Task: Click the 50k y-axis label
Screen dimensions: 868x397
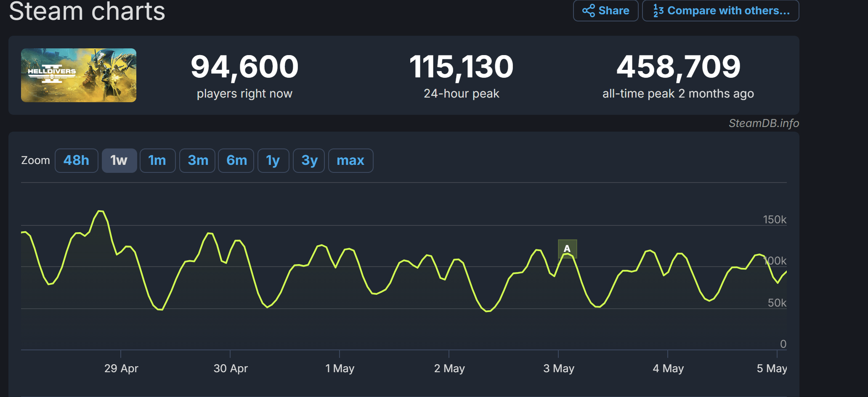Action: pos(777,303)
